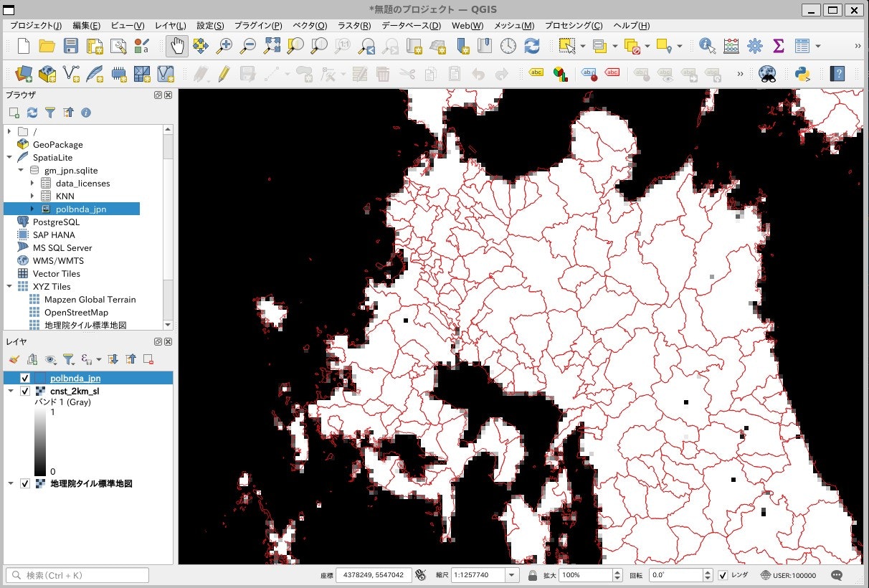Open the ベクタ menu
Viewport: 869px width, 588px height.
[x=308, y=25]
